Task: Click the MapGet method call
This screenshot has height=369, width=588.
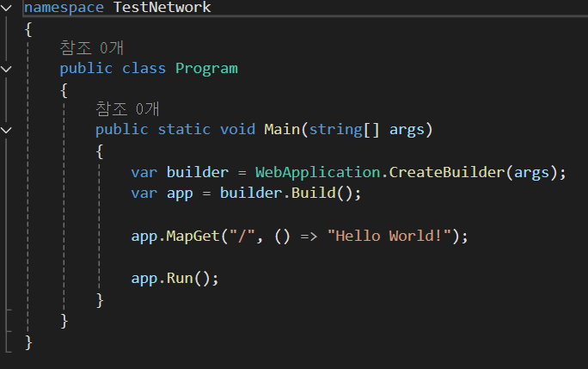Action: tap(193, 237)
